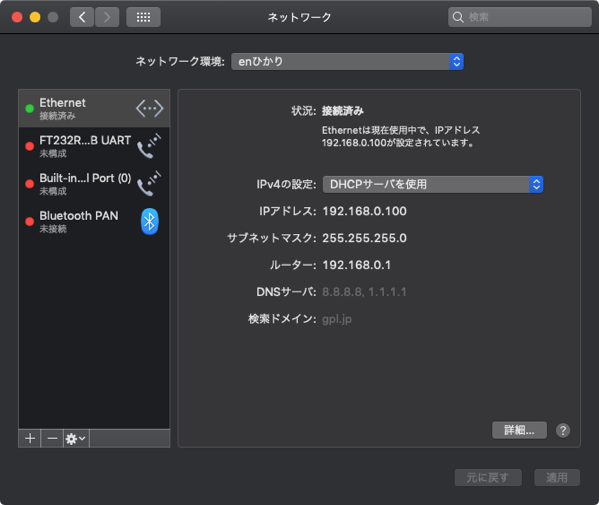Click the 適用 button
Viewport: 599px width, 505px height.
(x=557, y=477)
